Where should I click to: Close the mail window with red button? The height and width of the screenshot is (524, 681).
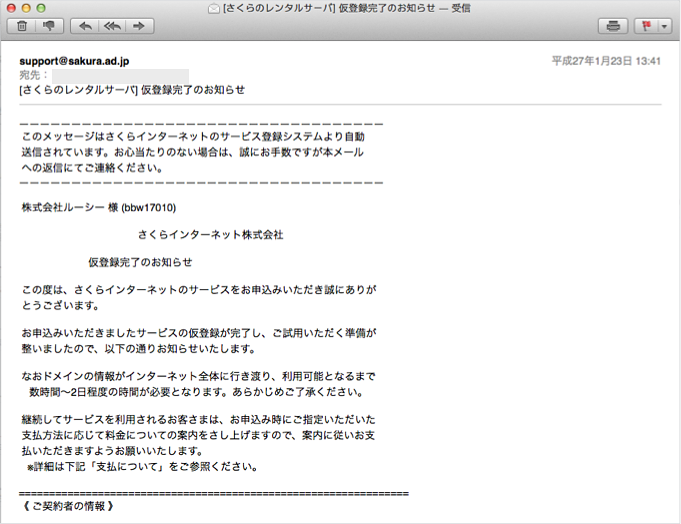click(11, 8)
